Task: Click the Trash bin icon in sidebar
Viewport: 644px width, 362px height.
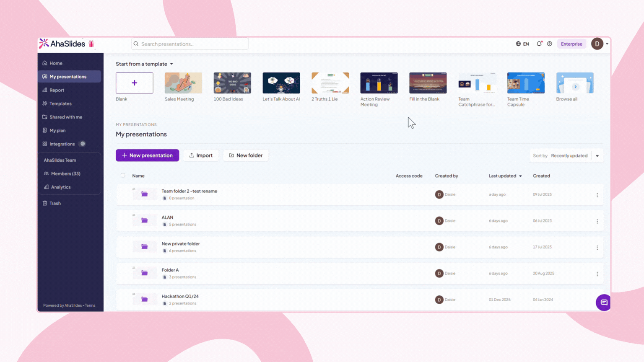Action: click(x=45, y=203)
